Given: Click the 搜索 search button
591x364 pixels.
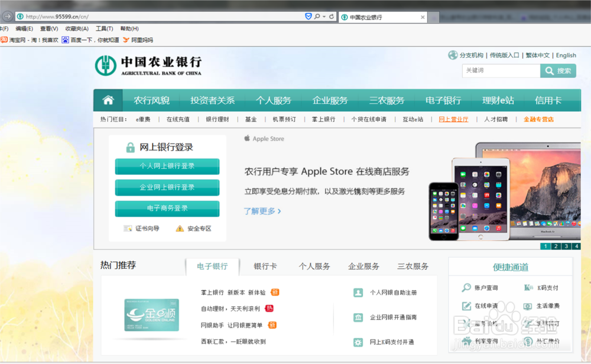Looking at the screenshot, I should click(558, 70).
